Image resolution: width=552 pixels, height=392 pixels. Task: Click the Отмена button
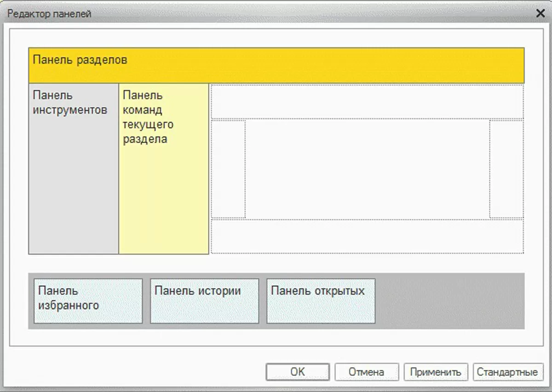[x=366, y=372]
